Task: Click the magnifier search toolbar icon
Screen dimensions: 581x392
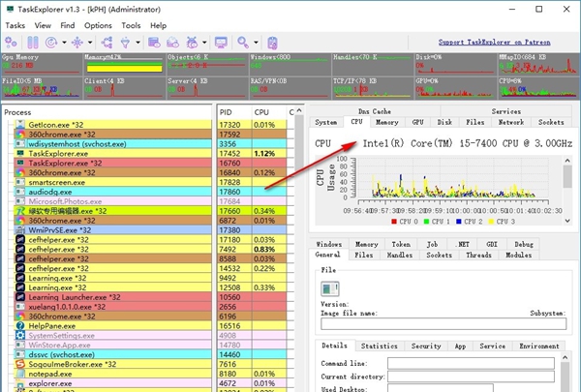Action: click(x=243, y=43)
